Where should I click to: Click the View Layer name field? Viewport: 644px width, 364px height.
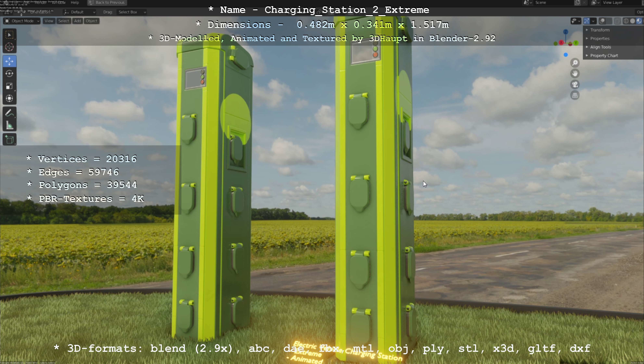coord(621,2)
